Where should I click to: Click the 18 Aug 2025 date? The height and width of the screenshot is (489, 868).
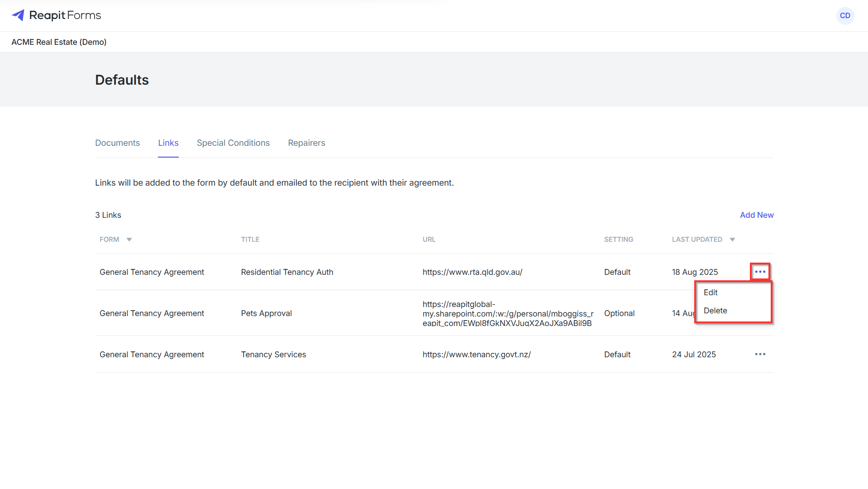(x=695, y=272)
